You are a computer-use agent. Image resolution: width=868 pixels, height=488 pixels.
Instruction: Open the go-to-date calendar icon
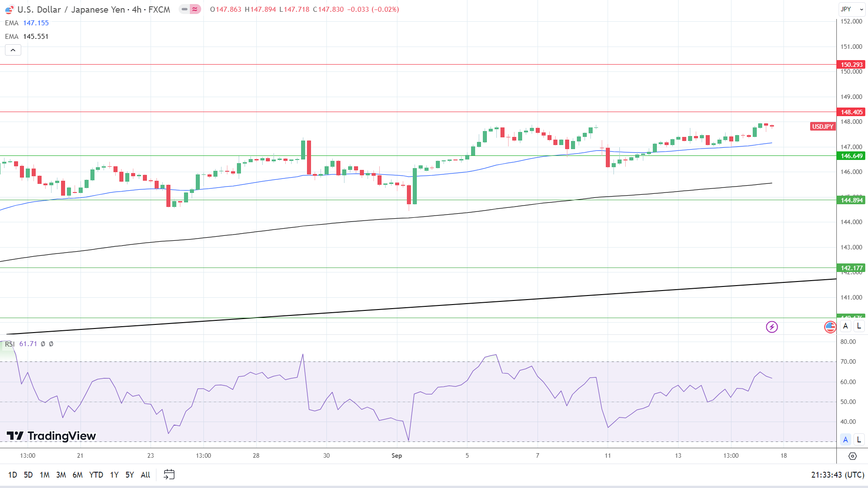(169, 474)
